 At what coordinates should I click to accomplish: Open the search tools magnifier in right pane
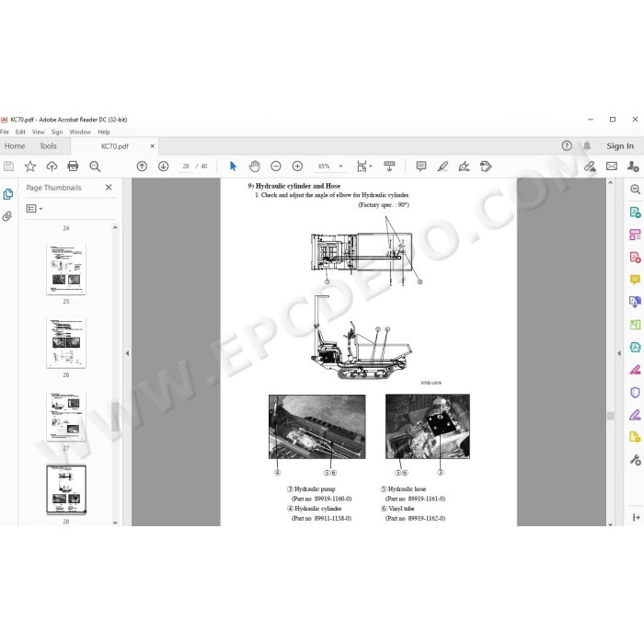pos(635,190)
